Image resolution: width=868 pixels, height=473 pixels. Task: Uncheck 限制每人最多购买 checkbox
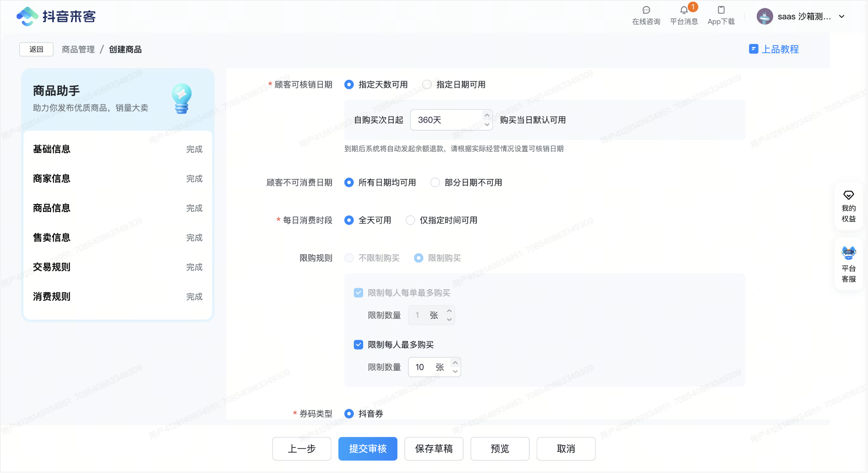coord(359,345)
